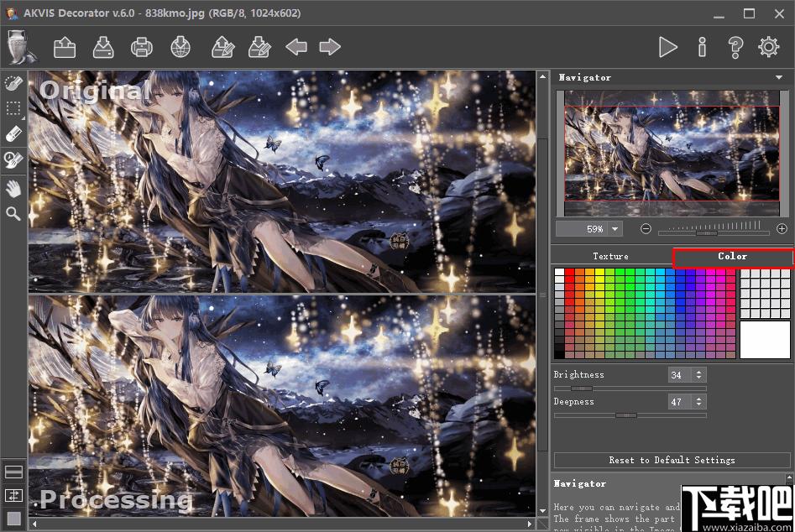
Task: Click the large white selected color box
Action: tap(765, 340)
